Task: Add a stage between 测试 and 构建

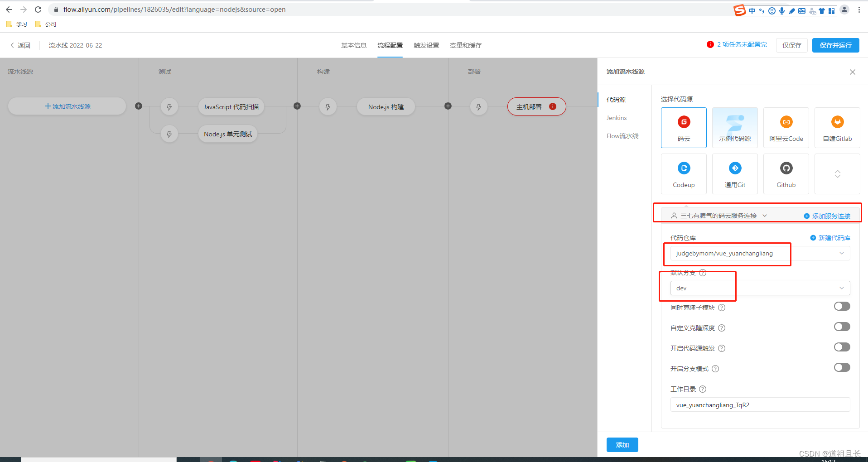Action: click(x=297, y=106)
